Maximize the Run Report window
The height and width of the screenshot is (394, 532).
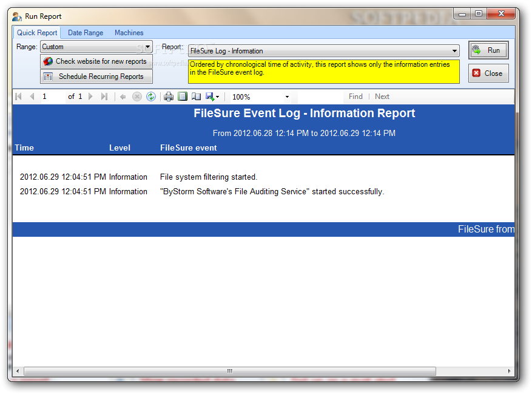[479, 13]
